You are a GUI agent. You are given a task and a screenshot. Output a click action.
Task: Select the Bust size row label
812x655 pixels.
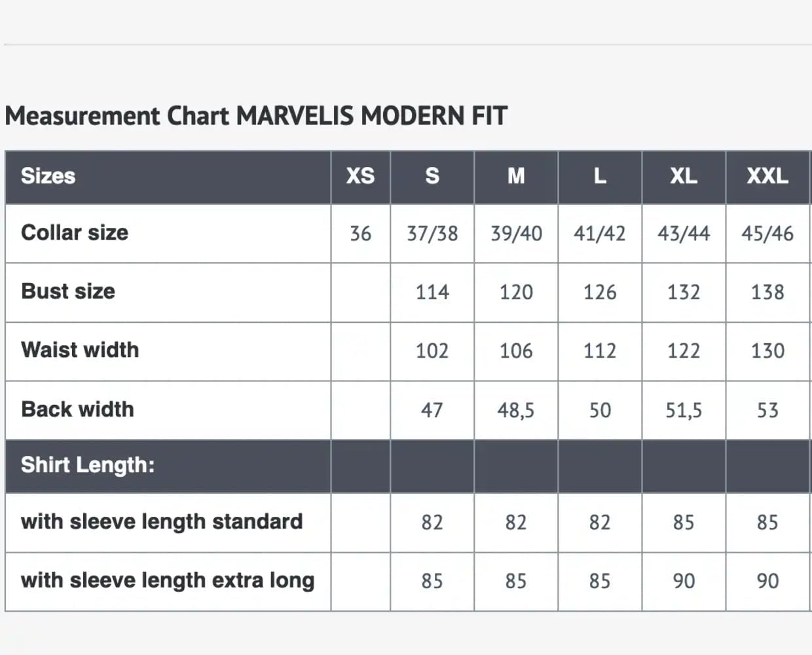[68, 291]
